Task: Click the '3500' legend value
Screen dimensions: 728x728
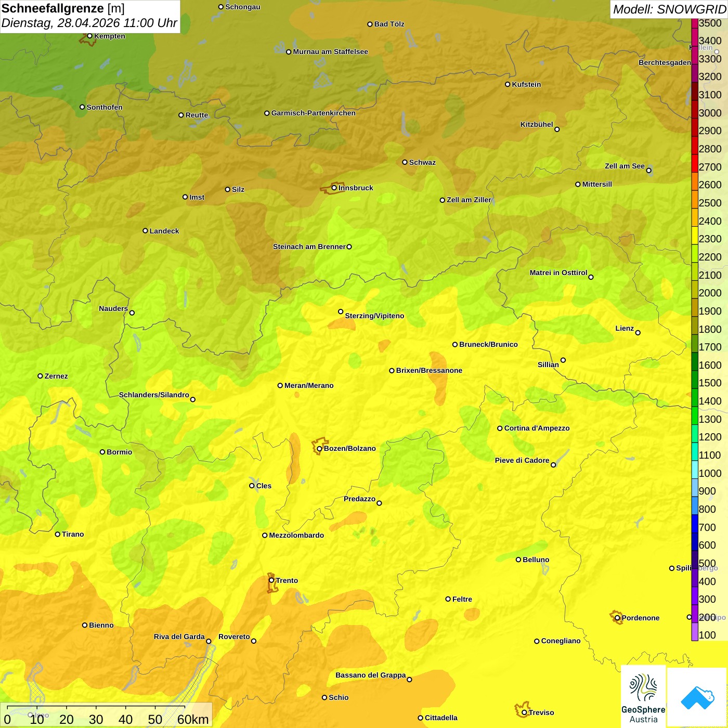Action: coord(710,23)
